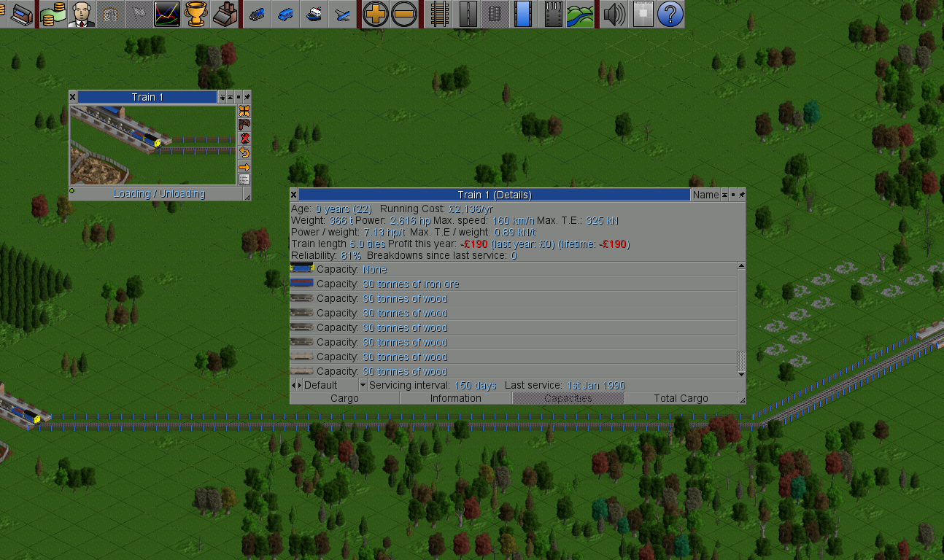Image resolution: width=944 pixels, height=560 pixels.
Task: Open the help question mark icon
Action: click(x=670, y=14)
